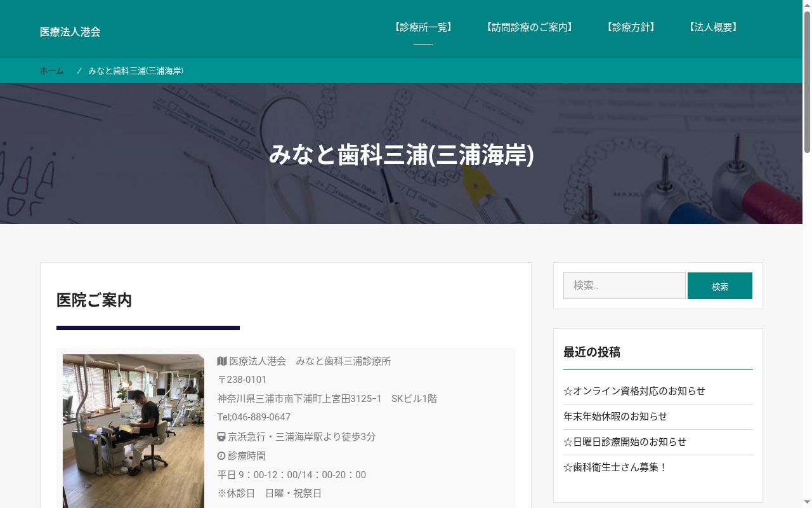The image size is (812, 508).
Task: Open the 【診療所一覧】 menu
Action: (x=423, y=27)
